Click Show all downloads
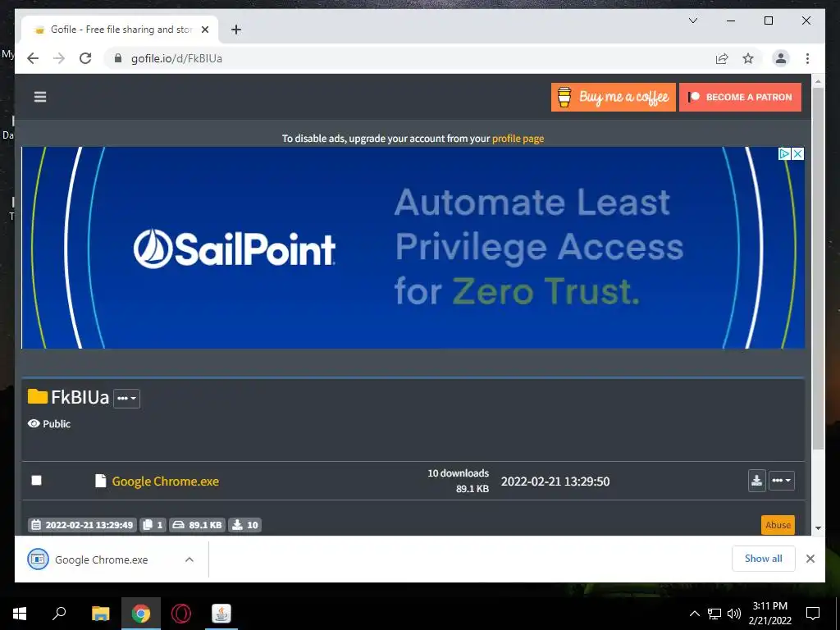This screenshot has width=840, height=630. coord(764,559)
